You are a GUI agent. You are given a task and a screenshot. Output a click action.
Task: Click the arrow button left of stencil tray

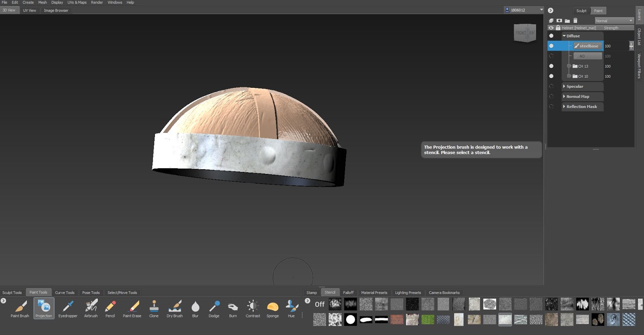308,301
